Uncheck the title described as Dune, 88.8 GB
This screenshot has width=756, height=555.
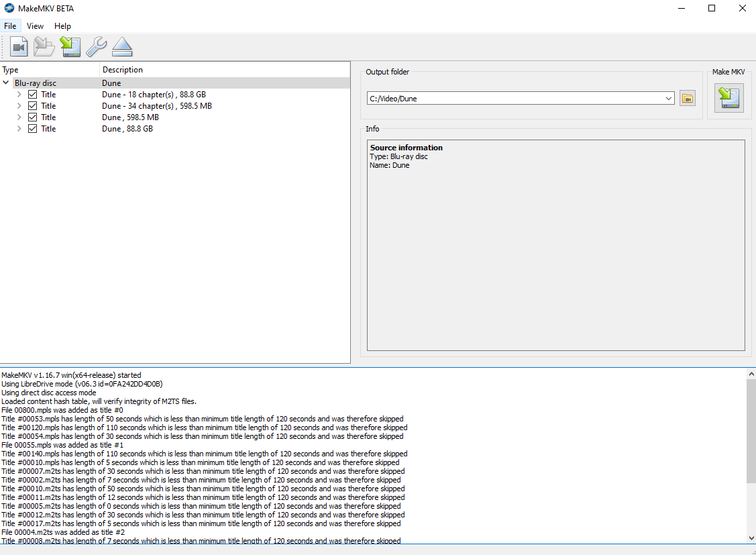[x=32, y=129]
